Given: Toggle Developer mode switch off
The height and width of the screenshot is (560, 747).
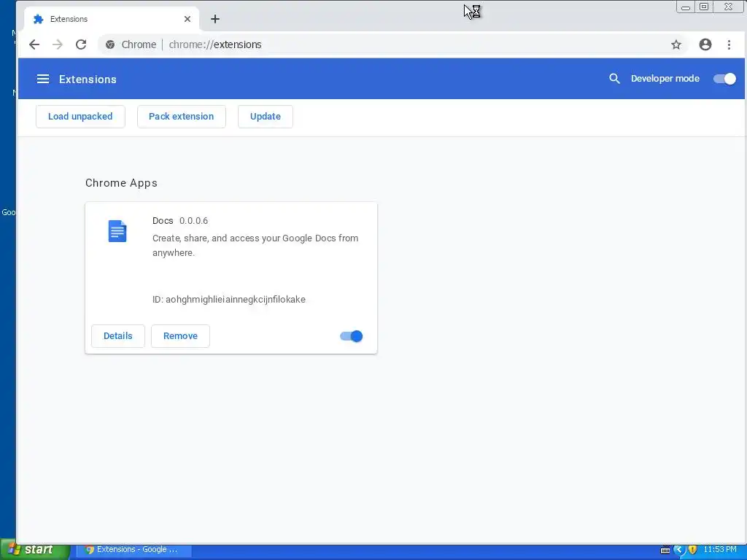Looking at the screenshot, I should coord(724,79).
